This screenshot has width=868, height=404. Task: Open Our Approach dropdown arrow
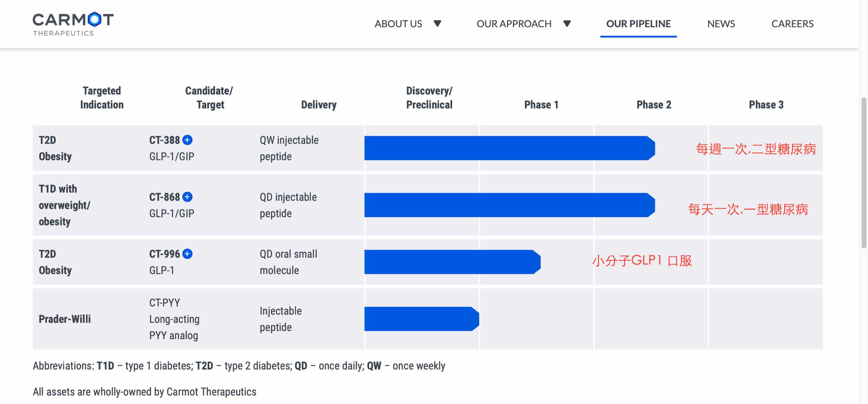coord(567,24)
